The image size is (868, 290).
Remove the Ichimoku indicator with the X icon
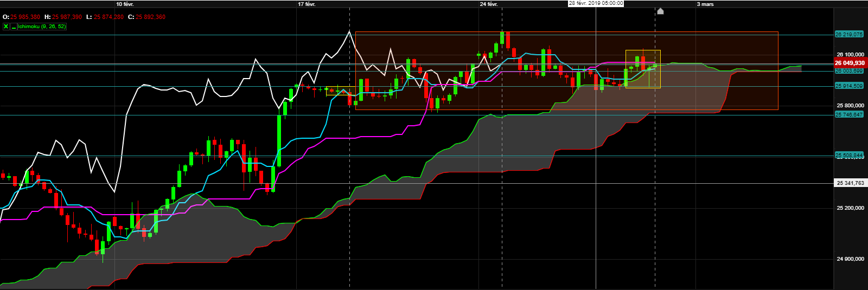coord(6,26)
